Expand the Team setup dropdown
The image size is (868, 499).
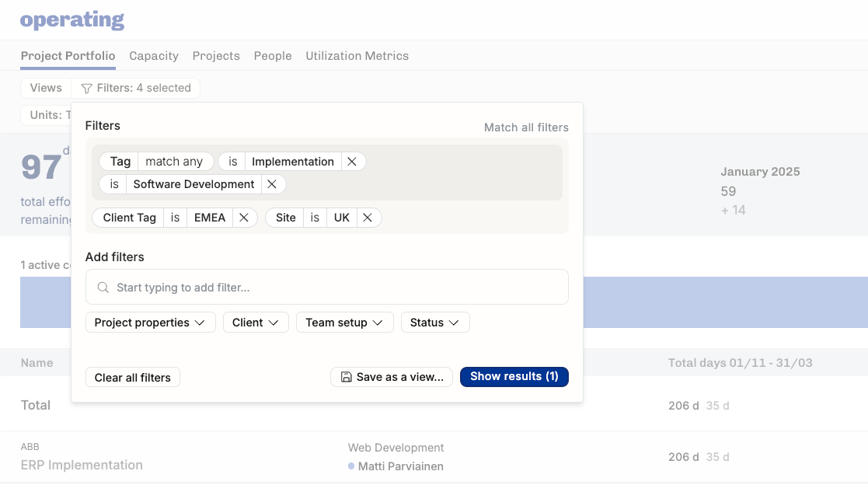pyautogui.click(x=344, y=323)
